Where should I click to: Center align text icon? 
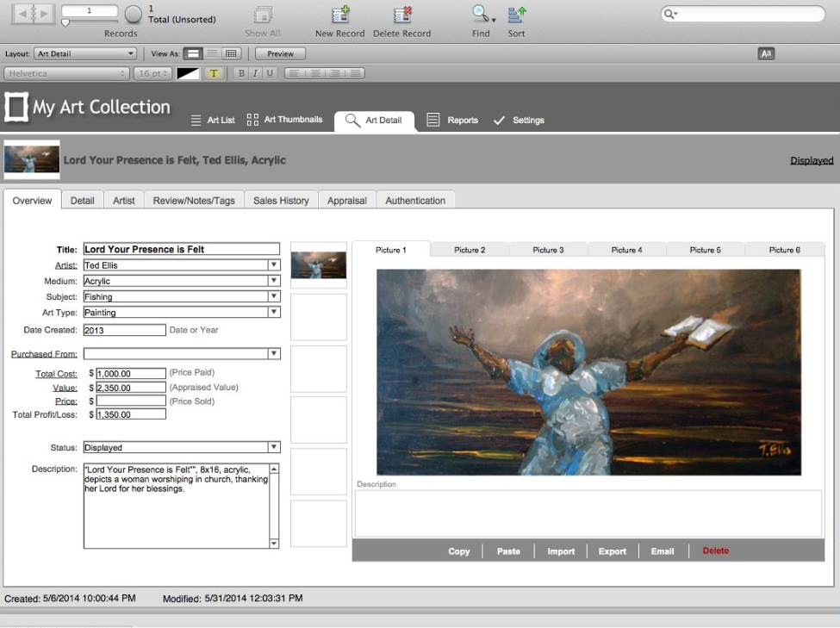coord(315,73)
